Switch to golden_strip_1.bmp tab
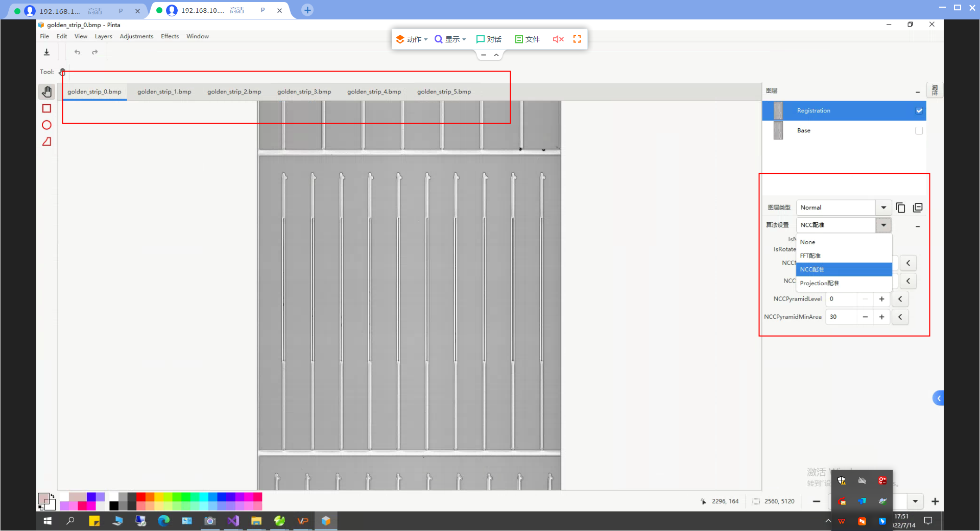 (164, 92)
